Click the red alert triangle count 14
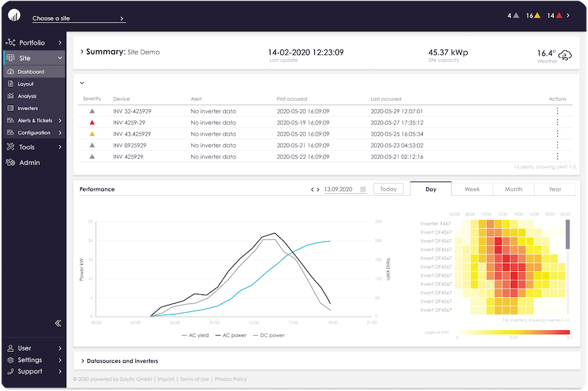The width and height of the screenshot is (588, 391). click(559, 16)
